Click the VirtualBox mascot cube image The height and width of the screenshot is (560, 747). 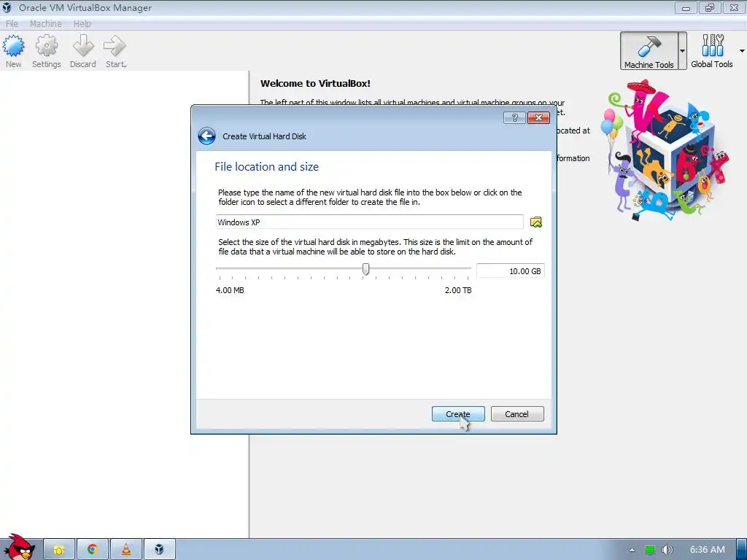665,151
